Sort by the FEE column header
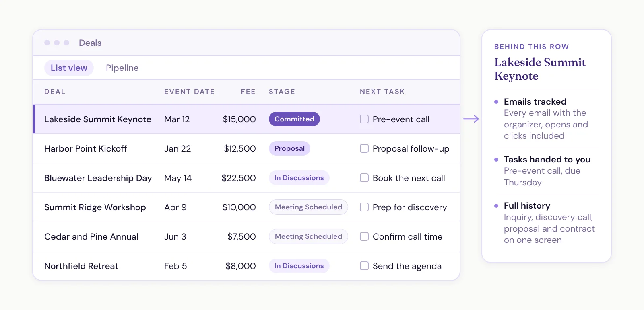 (248, 92)
